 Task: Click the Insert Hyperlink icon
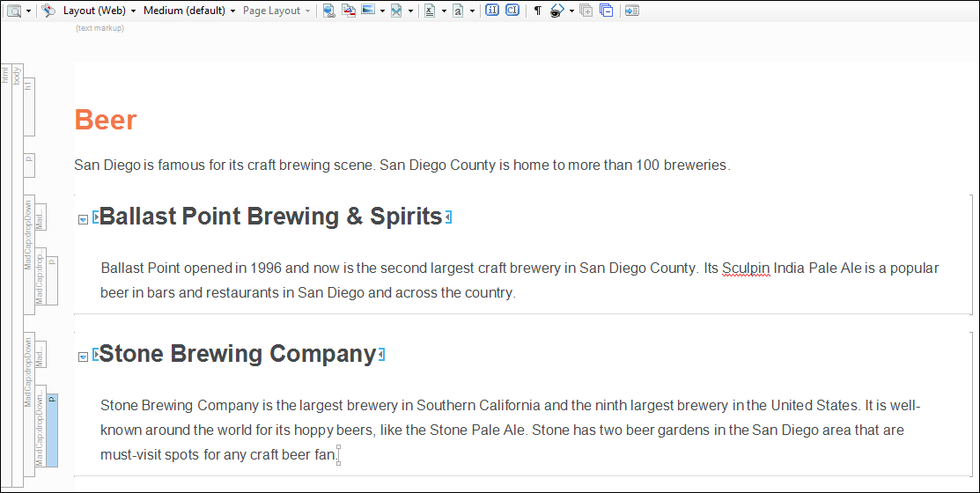328,11
